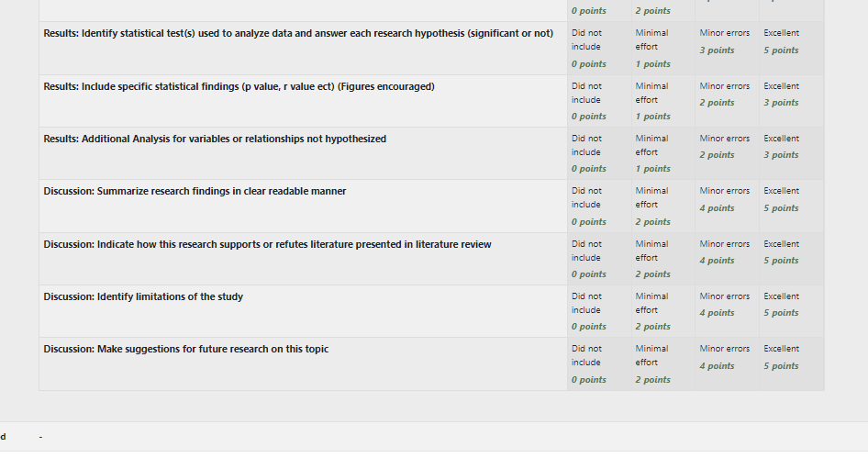
Task: Select Excellent for literature review support row
Action: point(792,259)
